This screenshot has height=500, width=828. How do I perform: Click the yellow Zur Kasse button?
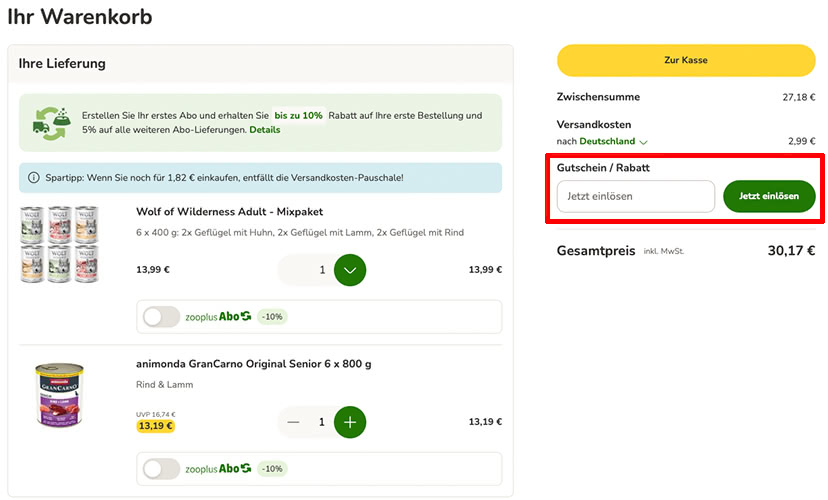(686, 60)
